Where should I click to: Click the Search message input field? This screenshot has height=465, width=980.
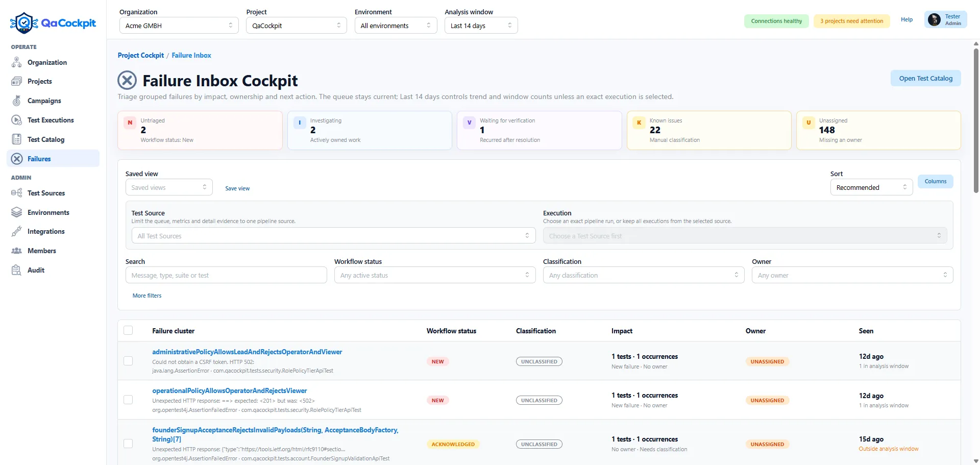[x=226, y=275]
